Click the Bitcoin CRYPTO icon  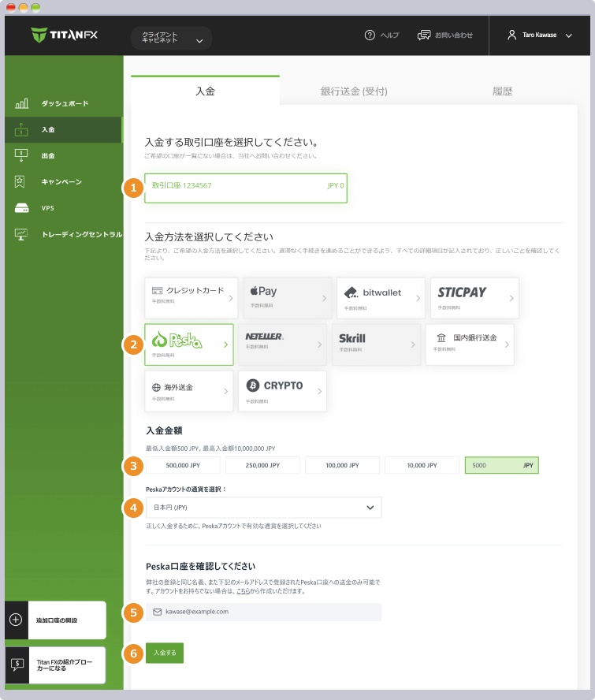[253, 385]
